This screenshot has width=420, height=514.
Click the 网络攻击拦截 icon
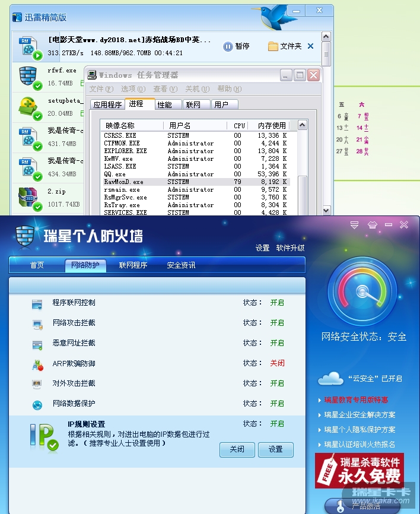tap(38, 325)
